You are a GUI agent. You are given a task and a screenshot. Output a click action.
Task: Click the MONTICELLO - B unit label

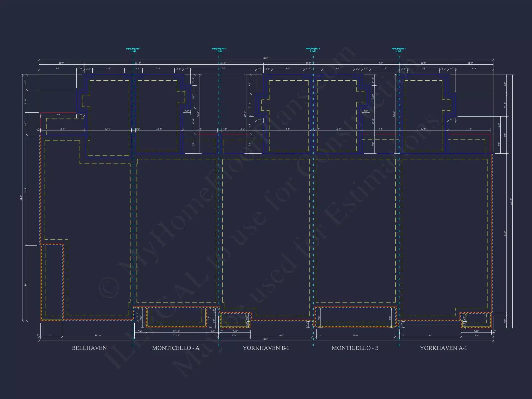[355, 348]
